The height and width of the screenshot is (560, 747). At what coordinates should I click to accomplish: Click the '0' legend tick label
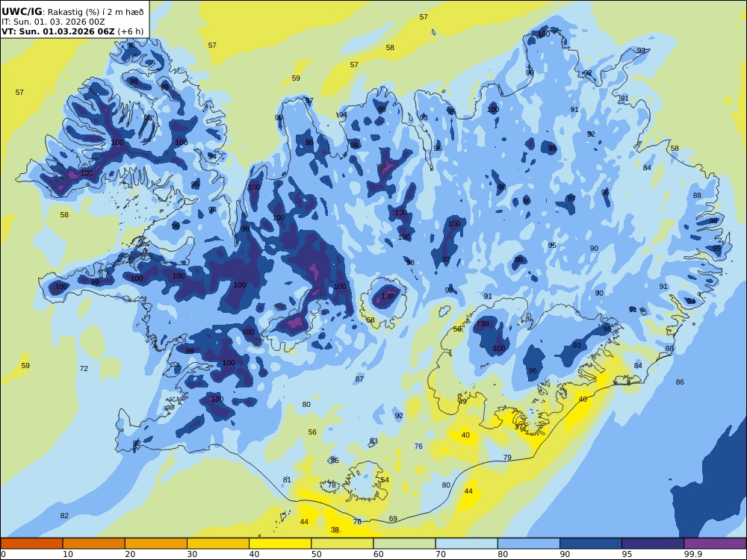(x=3, y=554)
